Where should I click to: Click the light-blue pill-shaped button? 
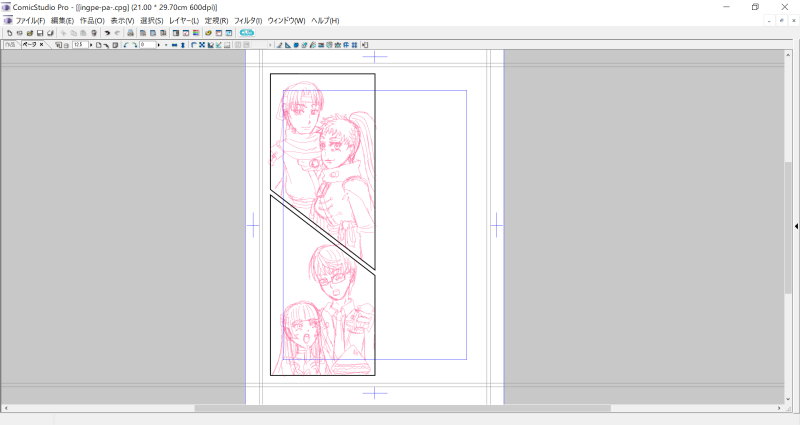click(247, 33)
